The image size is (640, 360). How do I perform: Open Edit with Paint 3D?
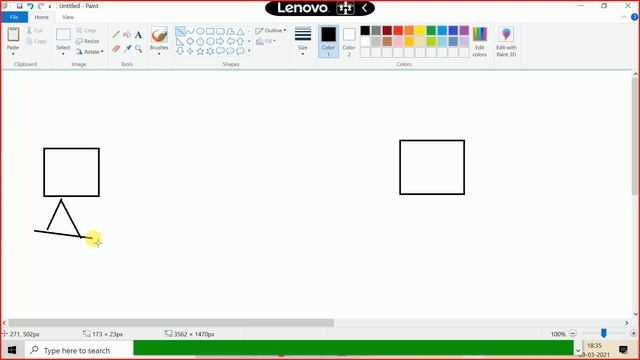(x=506, y=42)
